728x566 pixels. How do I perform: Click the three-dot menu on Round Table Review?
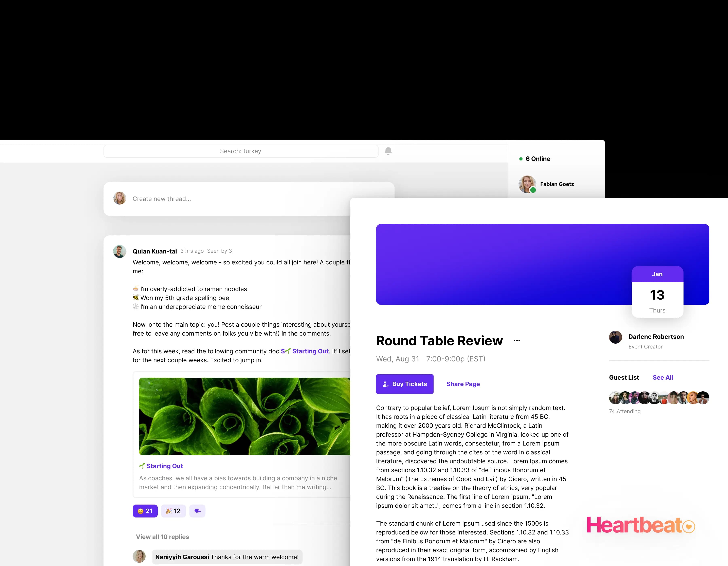[x=516, y=340]
